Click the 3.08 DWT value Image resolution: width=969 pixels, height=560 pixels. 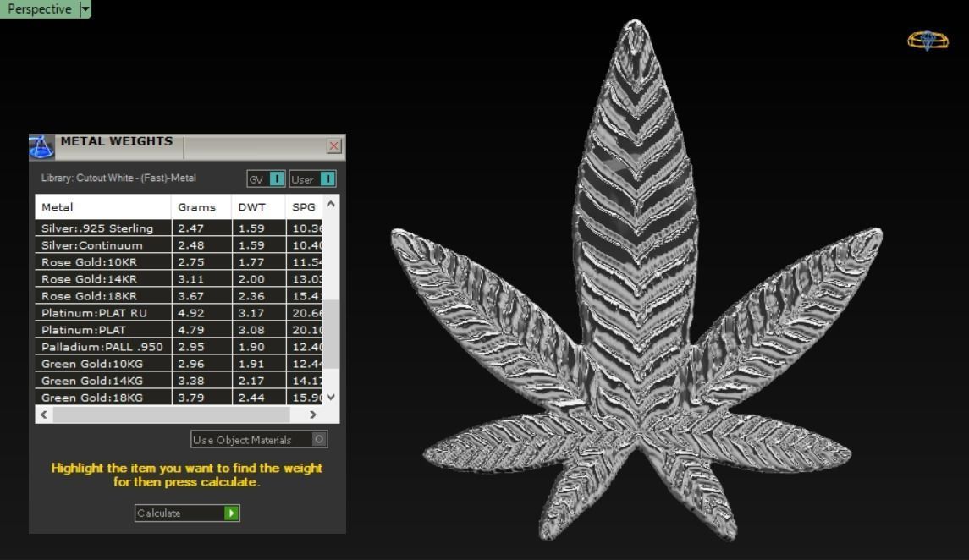point(251,330)
